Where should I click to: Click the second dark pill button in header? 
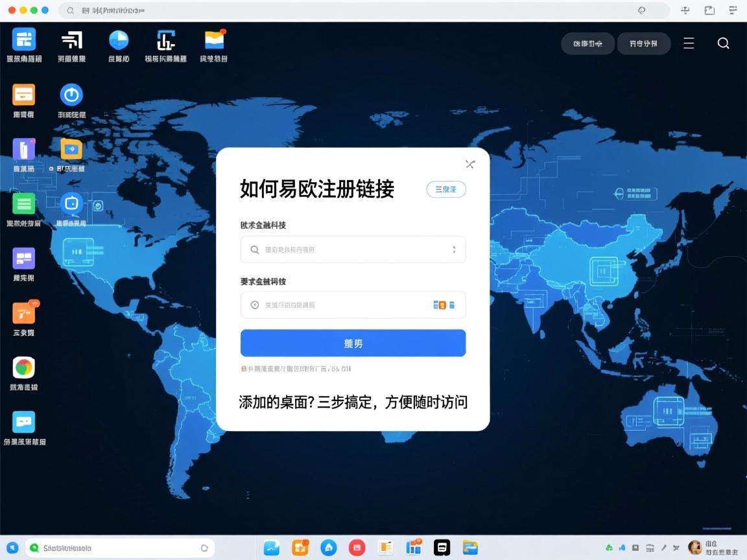644,43
